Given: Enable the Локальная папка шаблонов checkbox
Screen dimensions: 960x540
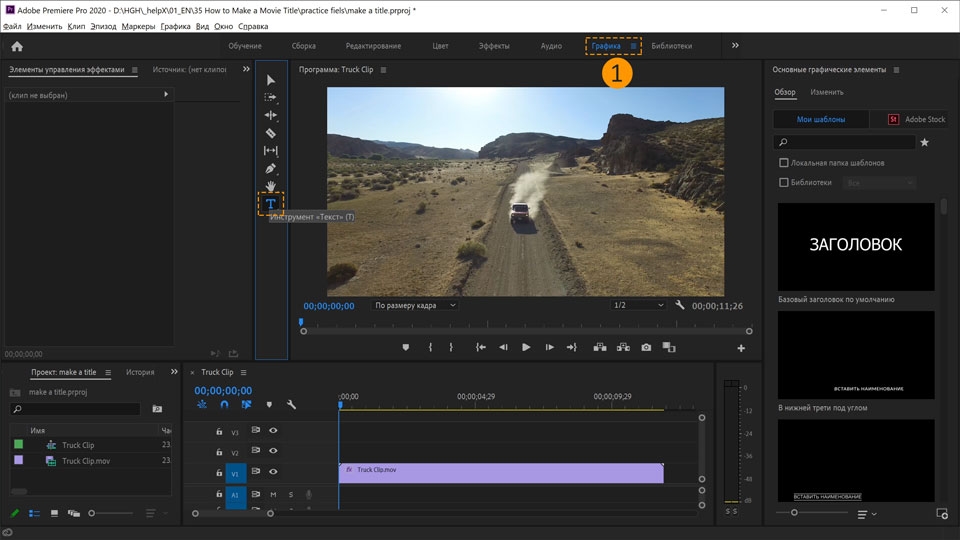Looking at the screenshot, I should [784, 163].
